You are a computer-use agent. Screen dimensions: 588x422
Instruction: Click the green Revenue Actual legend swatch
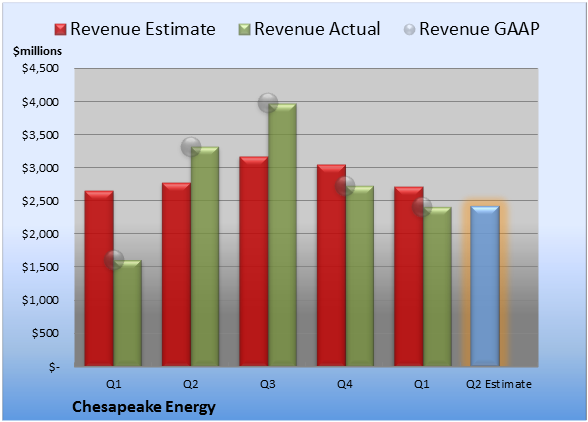coord(244,29)
